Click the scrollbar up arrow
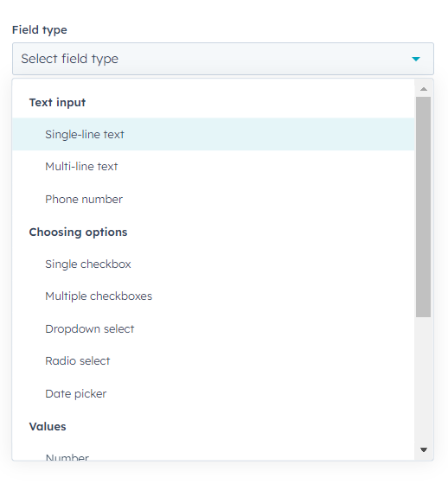The image size is (448, 484). pos(424,89)
